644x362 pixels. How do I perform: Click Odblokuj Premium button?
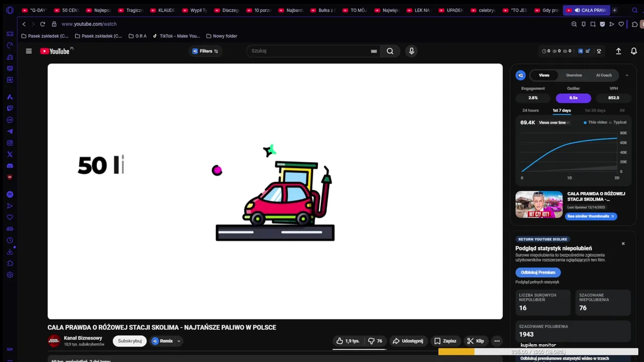(x=538, y=273)
